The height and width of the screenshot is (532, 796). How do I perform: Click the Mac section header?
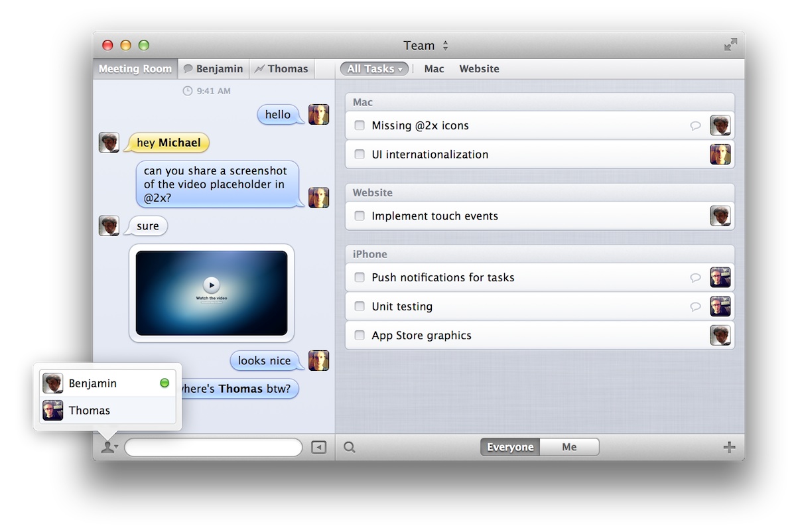[x=540, y=102]
